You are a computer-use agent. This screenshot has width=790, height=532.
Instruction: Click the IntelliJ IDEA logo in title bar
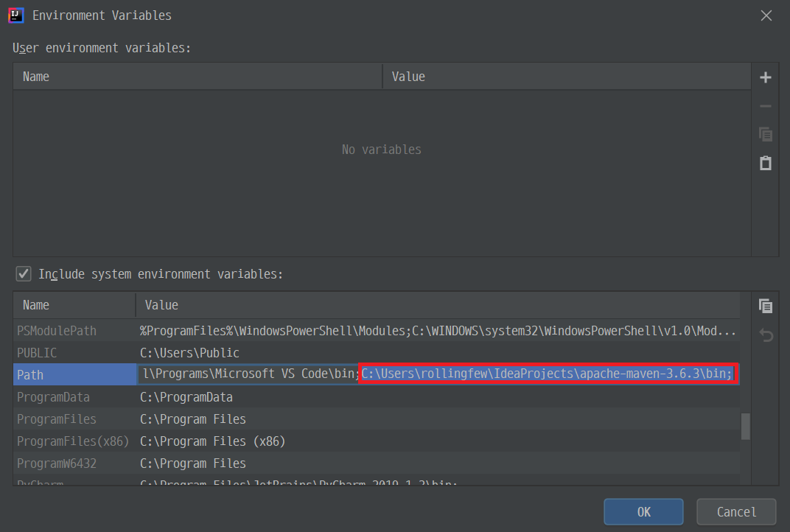pyautogui.click(x=16, y=15)
